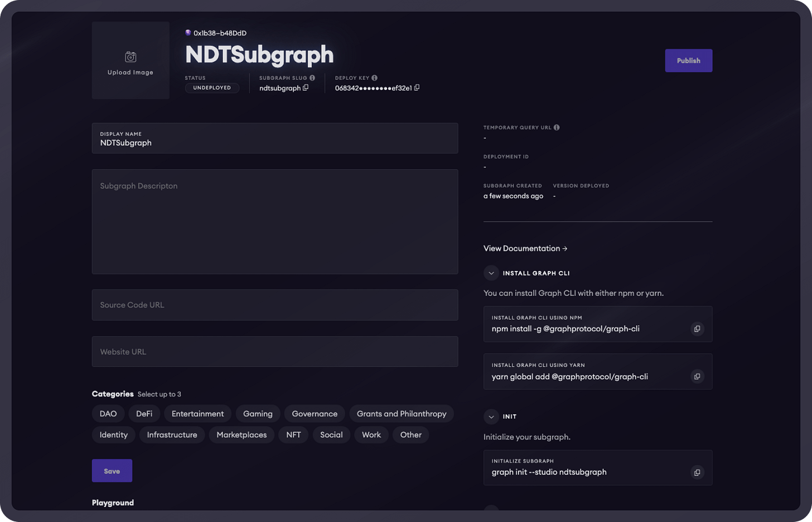Copy the deploy key value

[417, 88]
